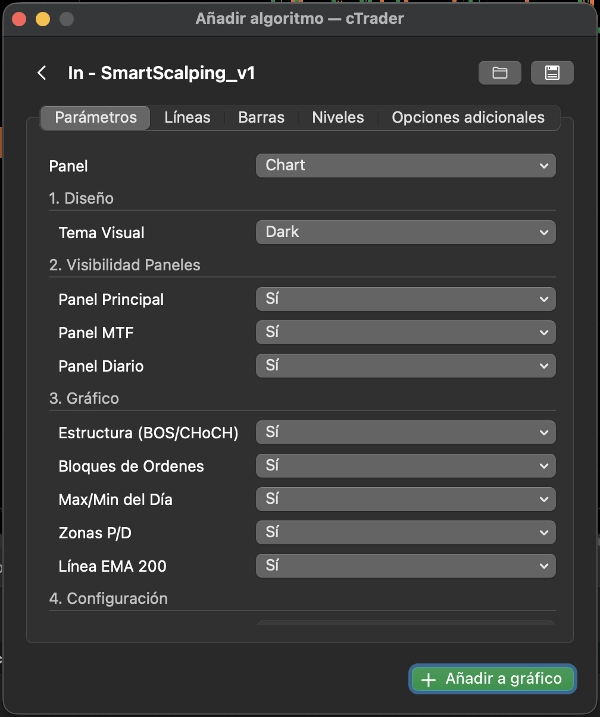Click the 3. Gráfico section header
600x717 pixels.
tap(84, 398)
